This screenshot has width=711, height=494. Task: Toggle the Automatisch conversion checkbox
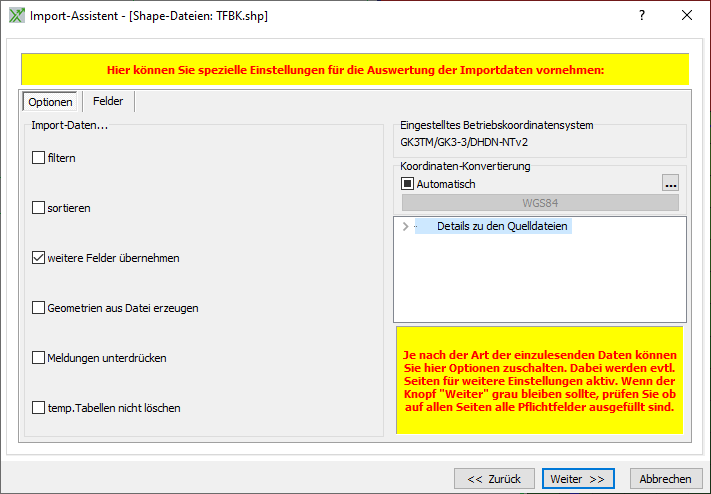pyautogui.click(x=407, y=184)
